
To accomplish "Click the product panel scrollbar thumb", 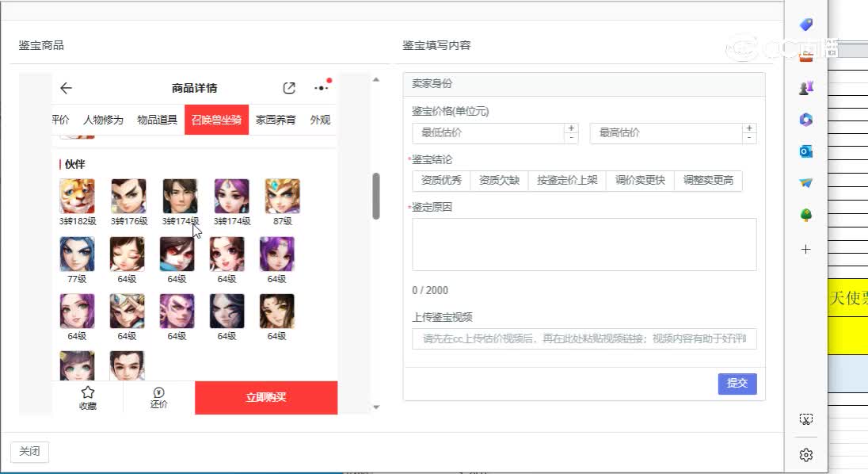I will 376,196.
